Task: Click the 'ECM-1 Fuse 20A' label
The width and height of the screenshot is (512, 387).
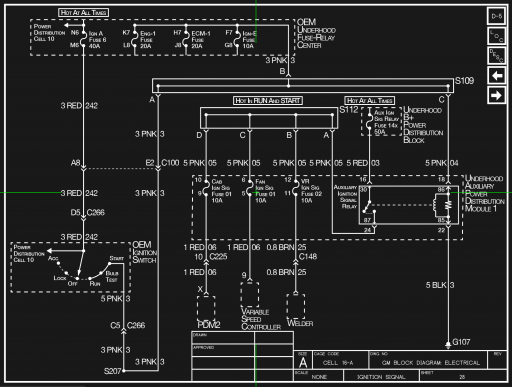Action: click(201, 40)
